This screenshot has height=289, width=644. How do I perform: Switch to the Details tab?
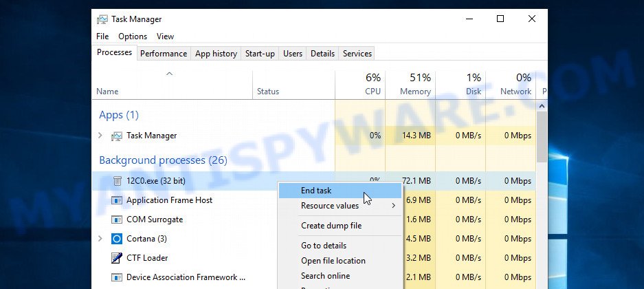click(322, 54)
